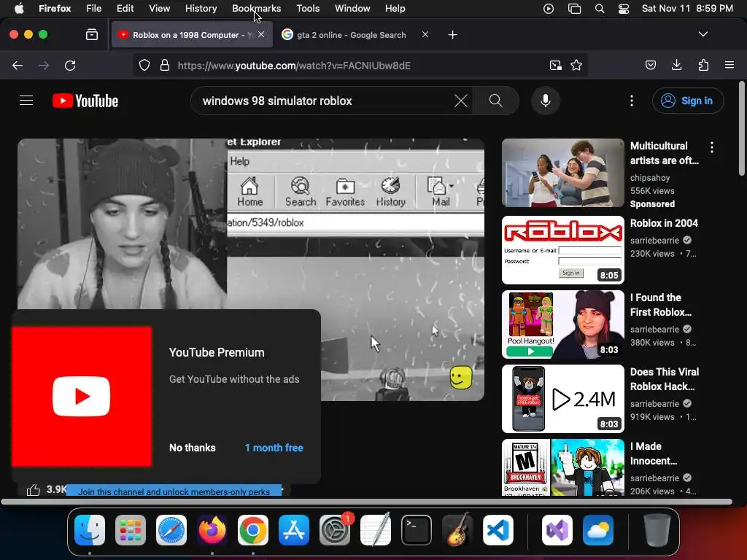Open I Made Innocent video thumbnail
747x560 pixels.
(562, 467)
